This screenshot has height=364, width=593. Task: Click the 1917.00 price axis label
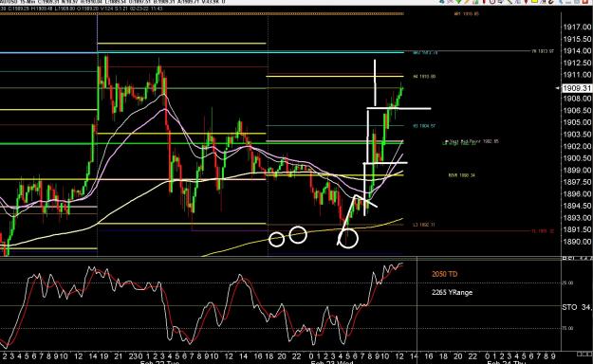click(x=577, y=27)
